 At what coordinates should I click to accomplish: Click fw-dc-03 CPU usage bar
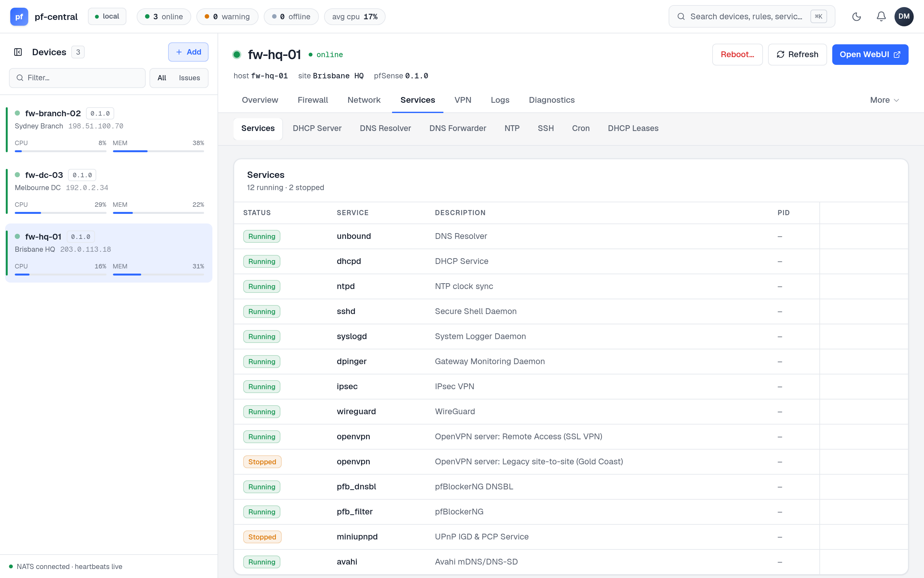tap(60, 213)
